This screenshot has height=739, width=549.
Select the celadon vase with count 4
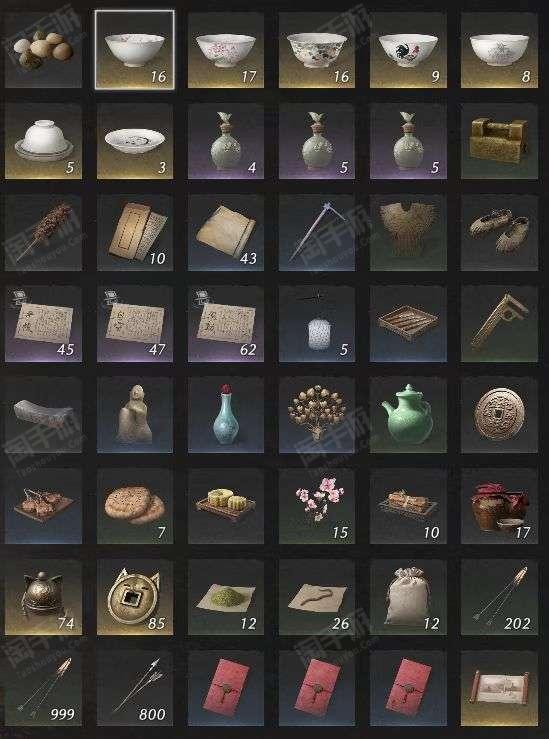(226, 141)
